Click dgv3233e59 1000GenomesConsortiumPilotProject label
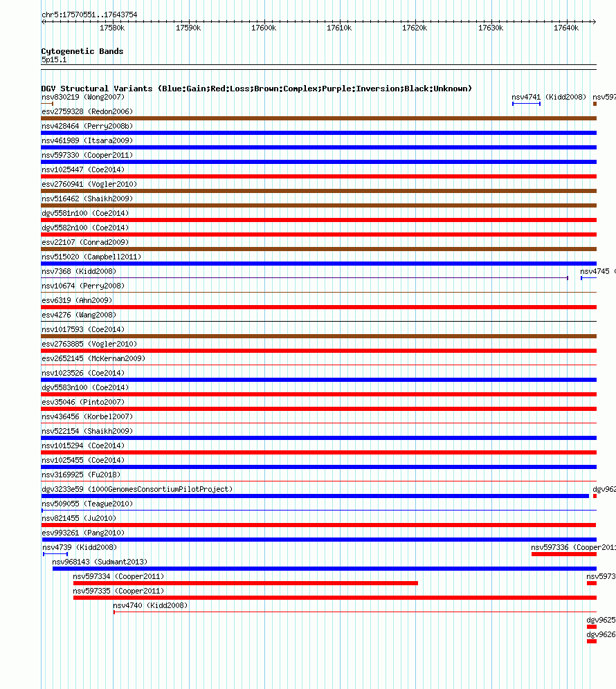Viewport: 616px width, 689px height. (137, 488)
